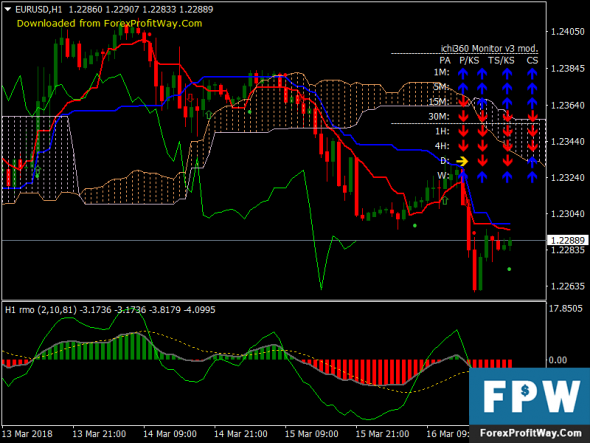590x443 pixels.
Task: Select the D row P/KS red down arrow
Action: [x=482, y=161]
